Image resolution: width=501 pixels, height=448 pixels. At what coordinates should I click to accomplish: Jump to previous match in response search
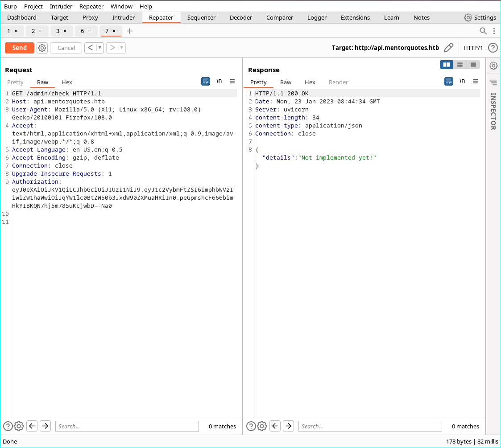(275, 426)
